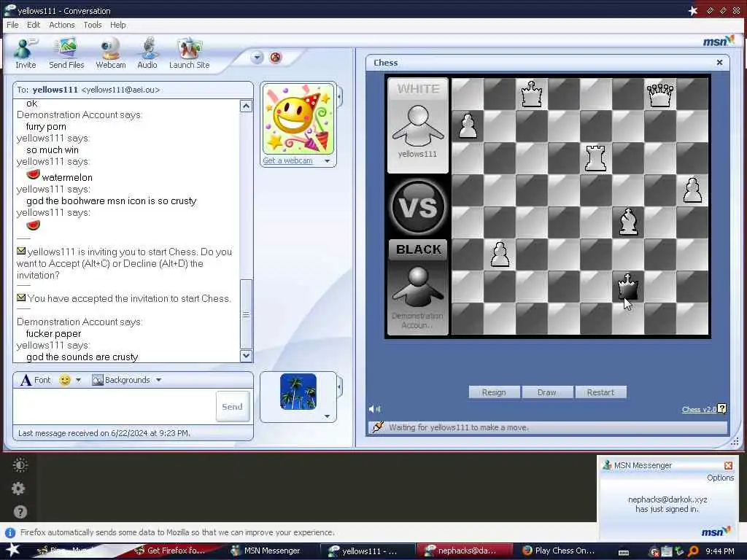747x560 pixels.
Task: Open dropdown beside Get a webcam
Action: click(328, 161)
